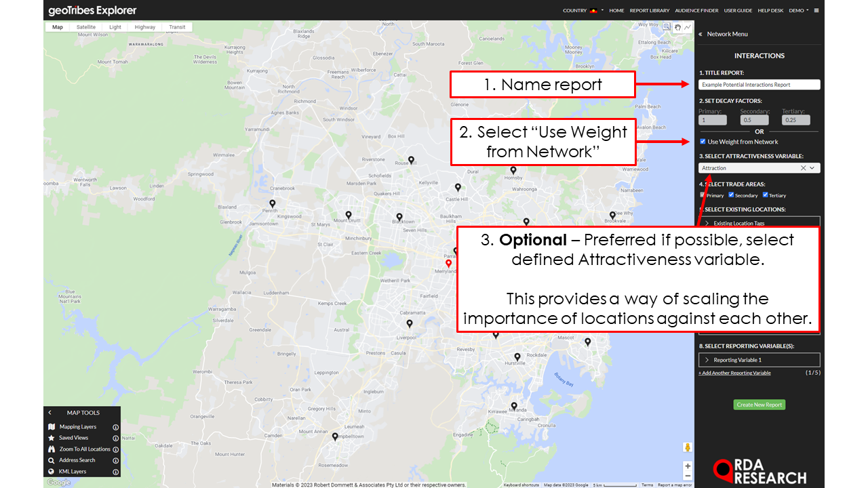This screenshot has width=868, height=488.
Task: Click Add Another Reporting Variable link
Action: pos(734,373)
